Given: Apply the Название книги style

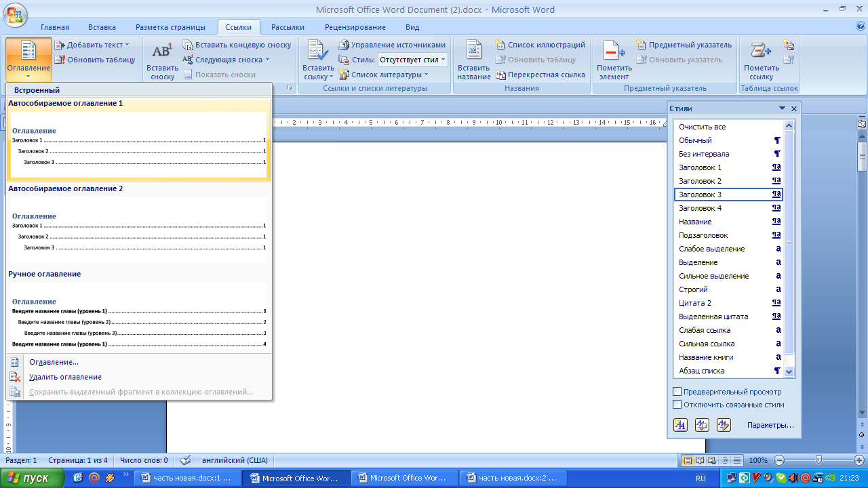Looking at the screenshot, I should tap(730, 357).
